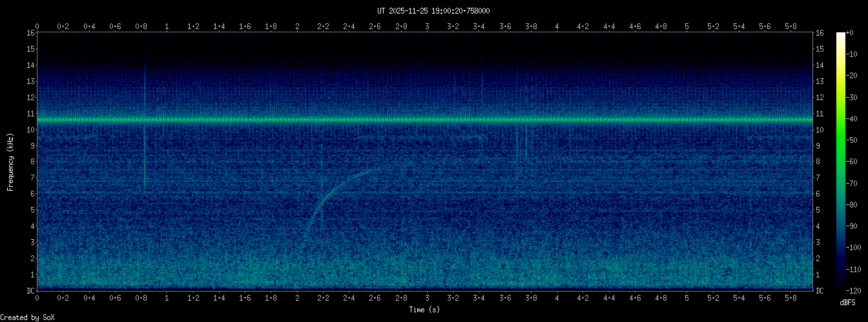The image size is (868, 322).
Task: Click the '3' tick on the bottom time axis
Action: (x=427, y=298)
